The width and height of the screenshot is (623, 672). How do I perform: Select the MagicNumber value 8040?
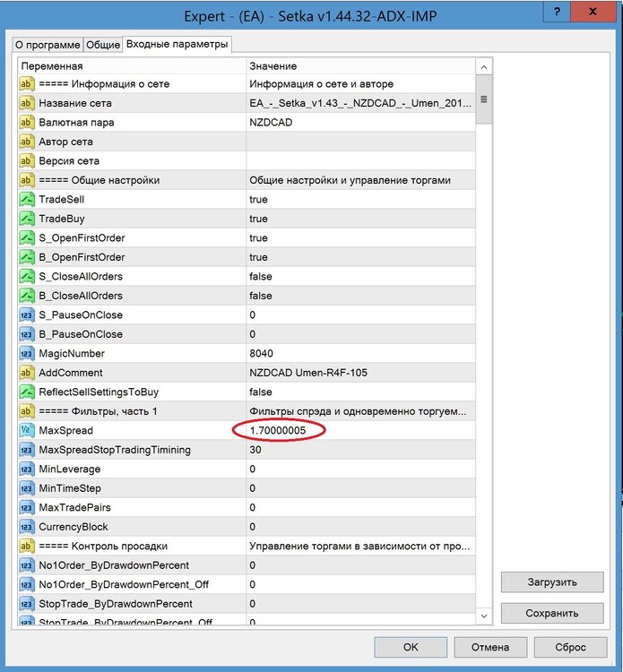tap(261, 354)
